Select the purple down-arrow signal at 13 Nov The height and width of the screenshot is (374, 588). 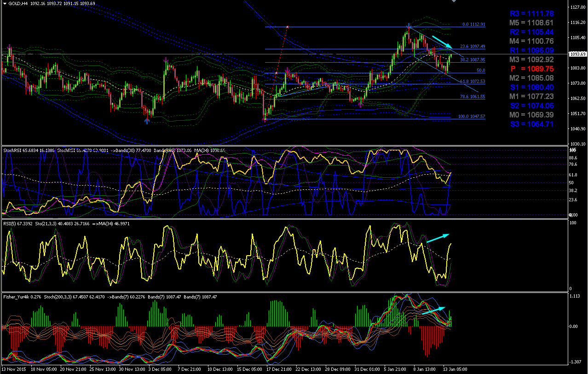(10, 47)
